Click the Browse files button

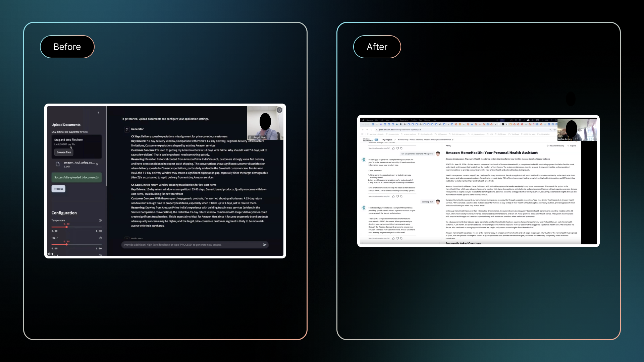[x=64, y=152]
